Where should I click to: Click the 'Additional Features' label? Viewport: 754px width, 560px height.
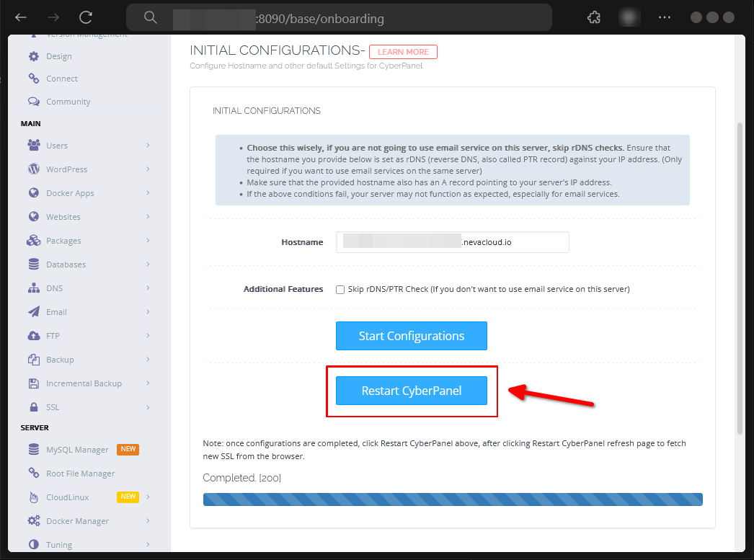click(283, 289)
